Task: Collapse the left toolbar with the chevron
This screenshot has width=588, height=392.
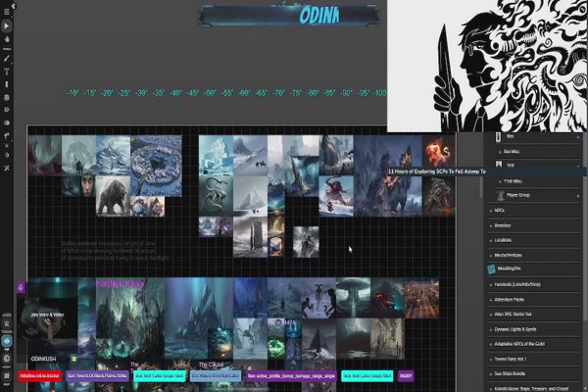Action: [15, 5]
